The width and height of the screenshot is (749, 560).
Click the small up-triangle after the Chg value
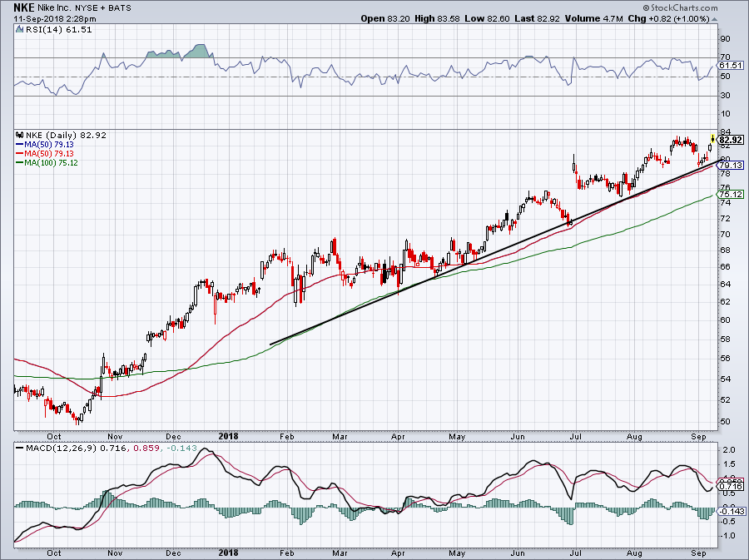(x=714, y=20)
